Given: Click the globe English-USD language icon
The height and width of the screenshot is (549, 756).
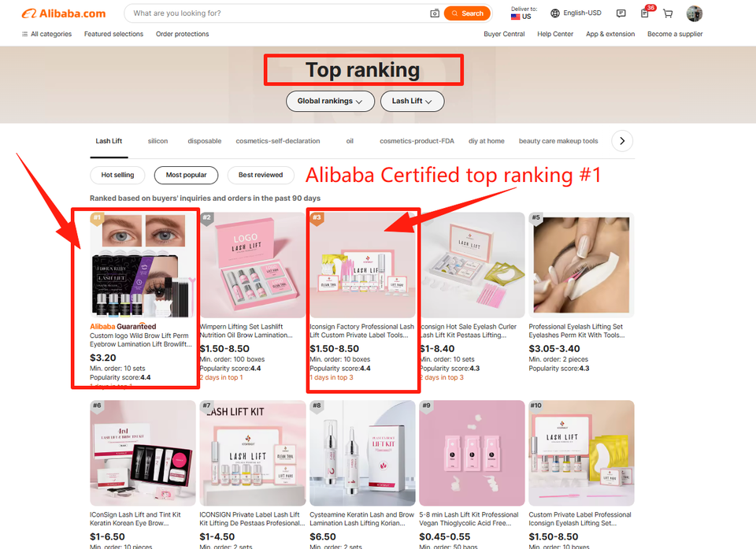Looking at the screenshot, I should click(555, 13).
